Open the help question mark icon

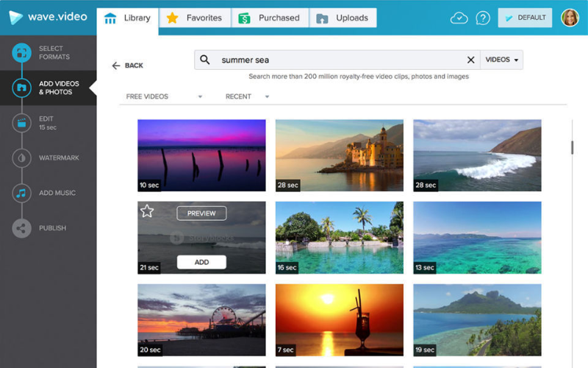coord(483,18)
